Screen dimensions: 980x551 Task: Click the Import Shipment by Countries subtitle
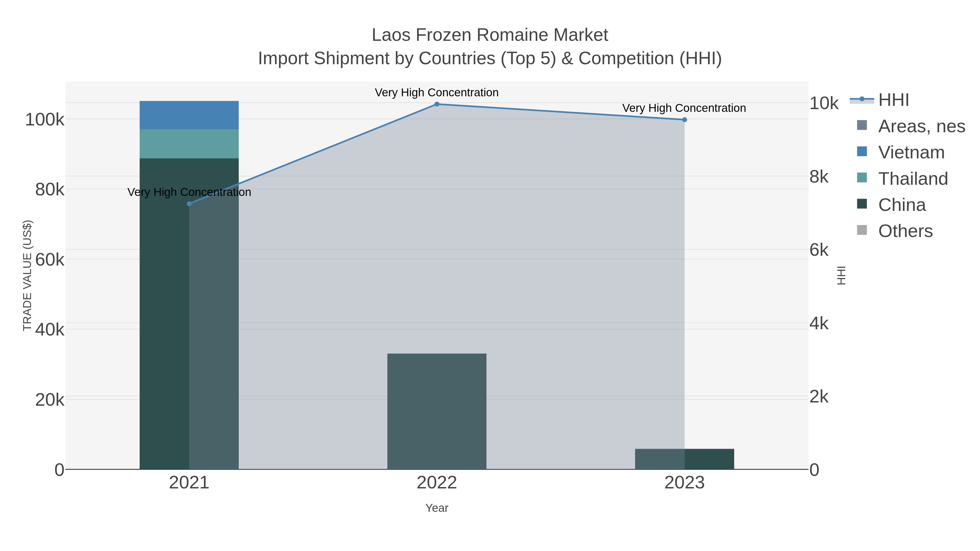pos(490,59)
